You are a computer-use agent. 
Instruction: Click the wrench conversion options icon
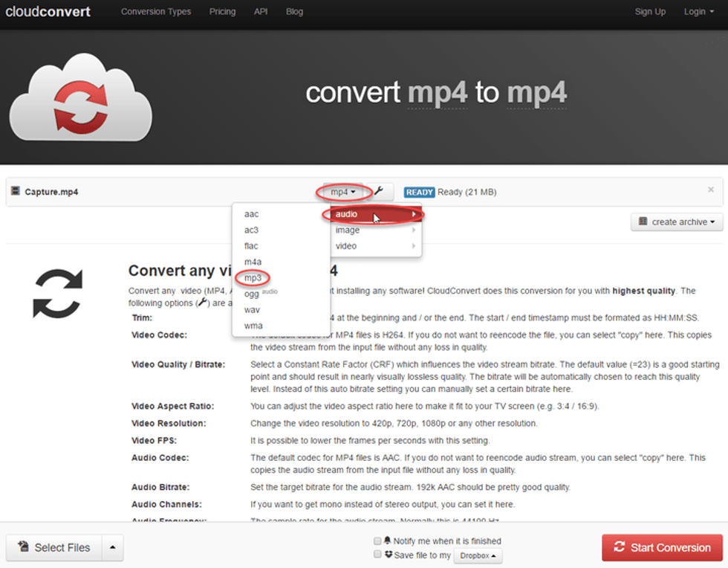pyautogui.click(x=380, y=191)
